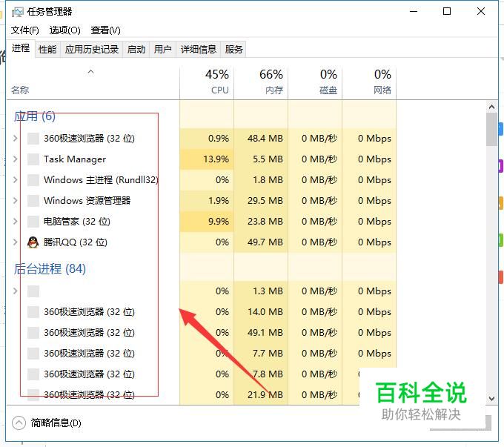Click the 腾讯QQ penguin icon
Image resolution: width=504 pixels, height=447 pixels.
tap(33, 242)
